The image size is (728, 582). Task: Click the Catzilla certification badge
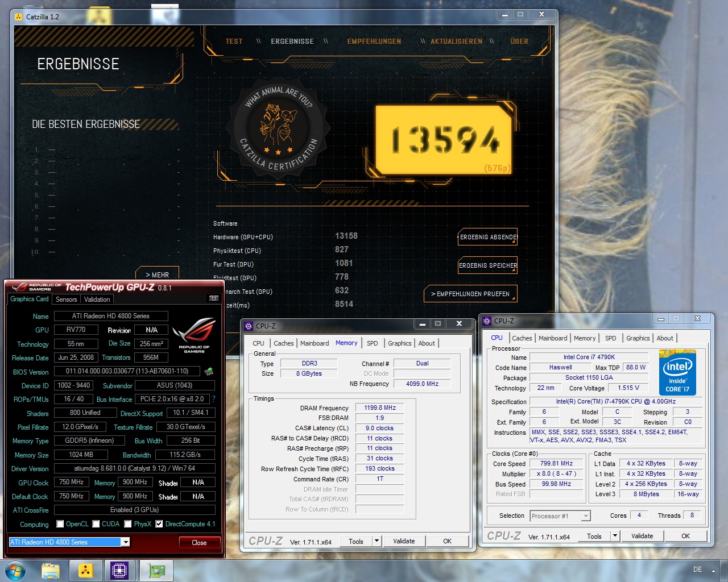[x=278, y=127]
